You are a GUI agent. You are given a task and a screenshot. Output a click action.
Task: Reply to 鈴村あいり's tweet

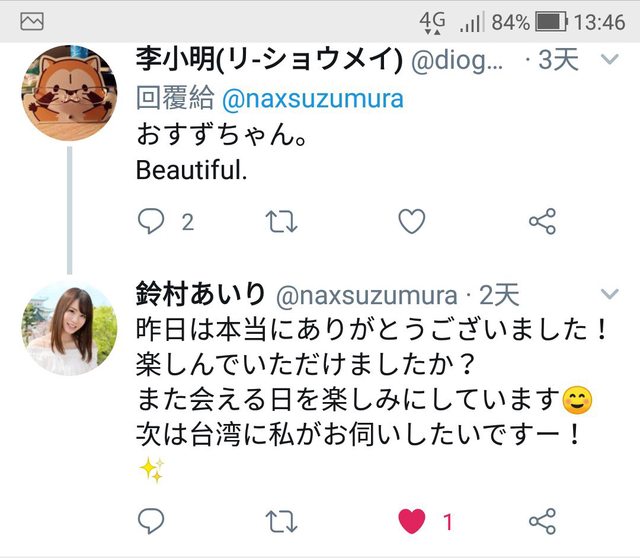(x=151, y=521)
